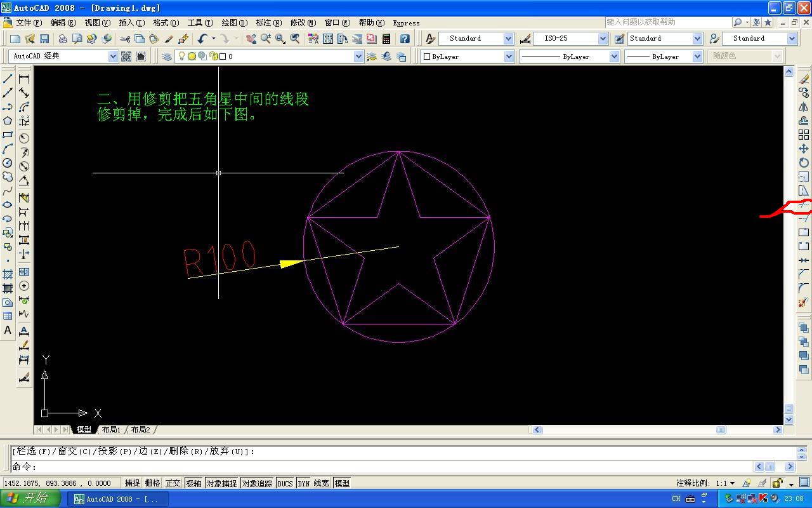The width and height of the screenshot is (812, 508).
Task: Select the Rotate tool
Action: coord(804,163)
